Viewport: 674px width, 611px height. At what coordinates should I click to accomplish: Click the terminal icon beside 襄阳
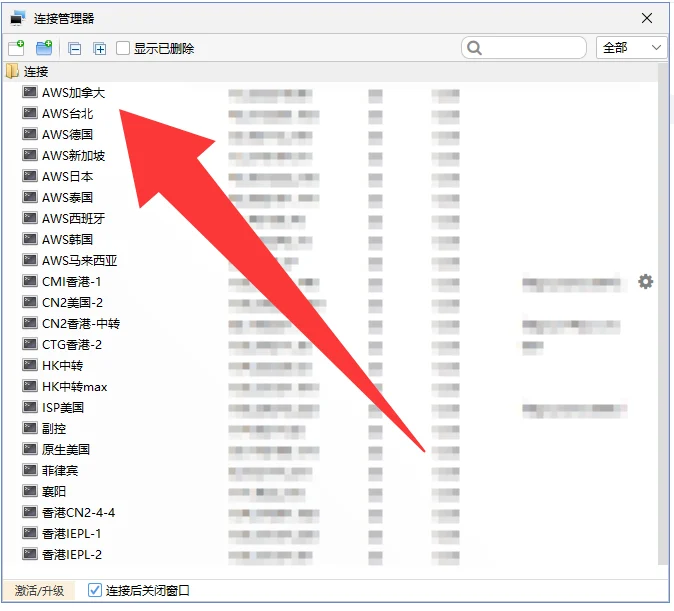click(30, 491)
